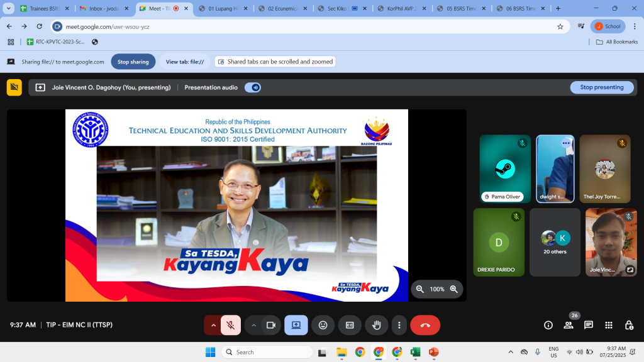The height and width of the screenshot is (362, 644).
Task: Raise hand in the meeting
Action: (x=376, y=325)
